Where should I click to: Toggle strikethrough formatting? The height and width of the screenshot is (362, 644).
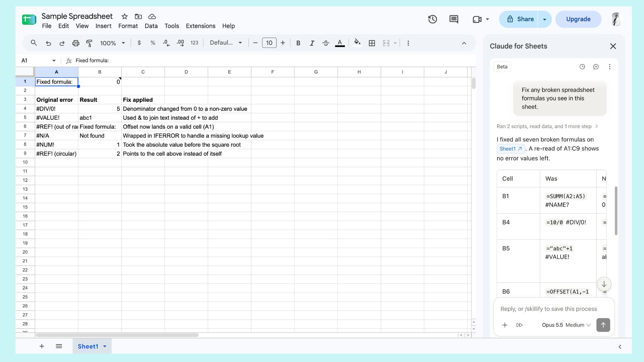coord(326,43)
